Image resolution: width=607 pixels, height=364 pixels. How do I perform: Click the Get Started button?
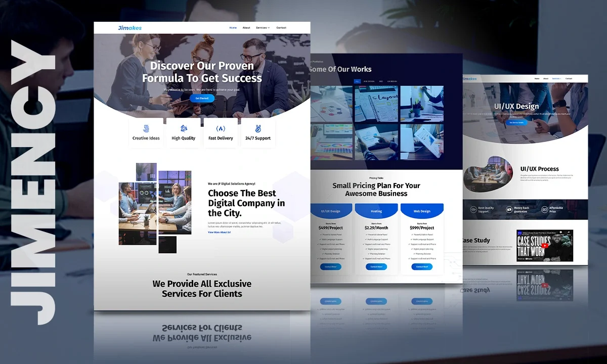click(202, 99)
